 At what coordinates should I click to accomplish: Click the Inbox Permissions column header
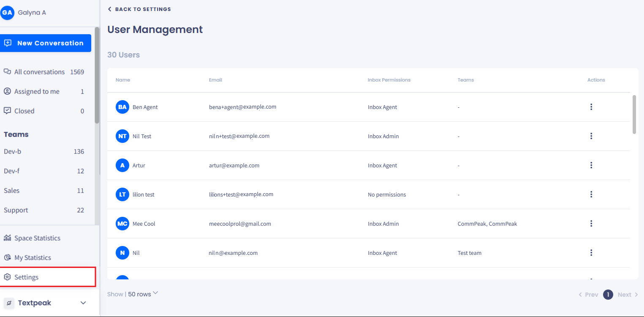click(389, 80)
